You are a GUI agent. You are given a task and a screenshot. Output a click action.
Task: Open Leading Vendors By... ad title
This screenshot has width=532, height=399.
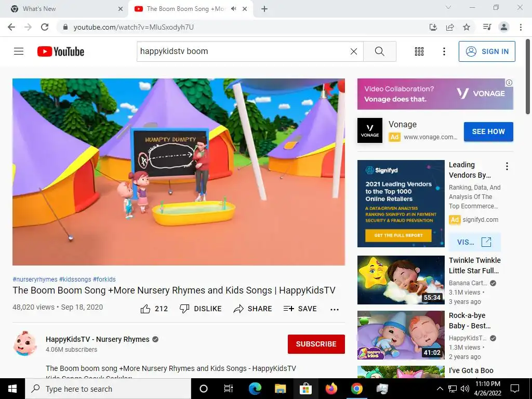tap(470, 170)
